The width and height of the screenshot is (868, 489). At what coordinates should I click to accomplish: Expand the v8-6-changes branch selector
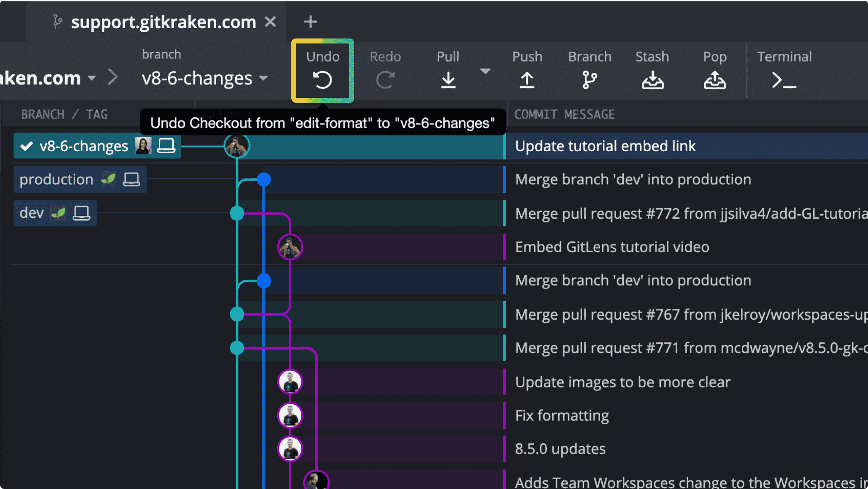pyautogui.click(x=264, y=78)
